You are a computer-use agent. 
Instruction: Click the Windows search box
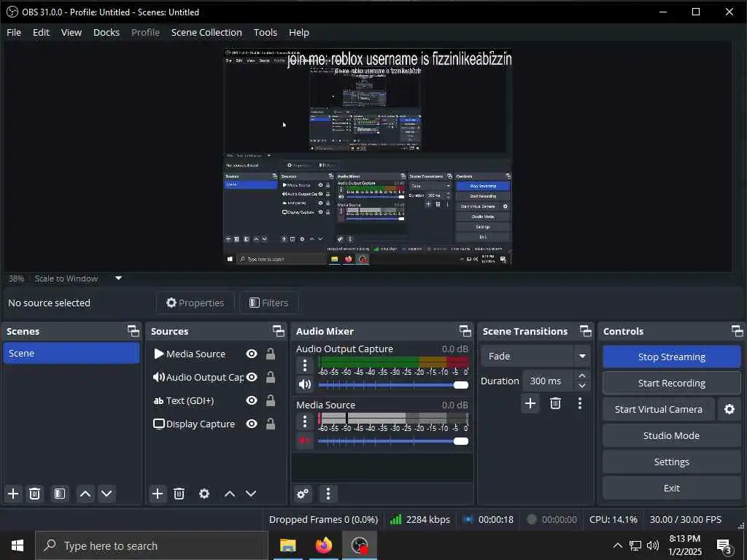coord(152,545)
